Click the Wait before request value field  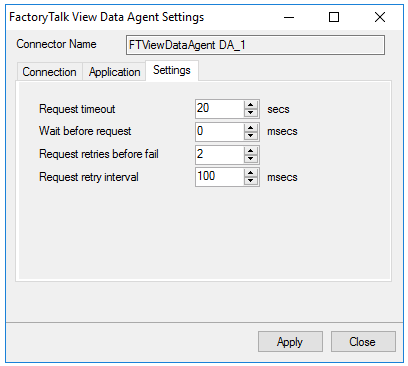point(220,131)
